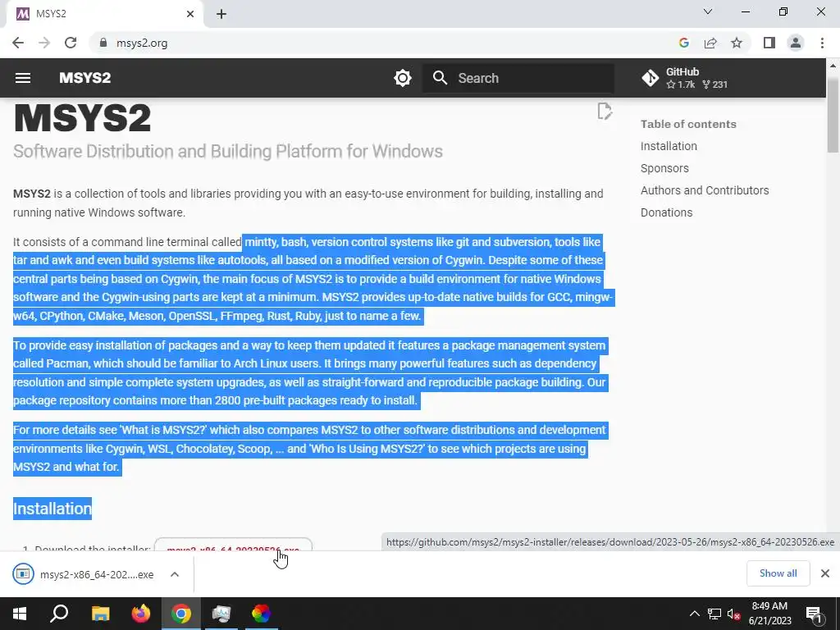The width and height of the screenshot is (840, 630).
Task: Select the MSYS2 browser tab
Action: (105, 15)
